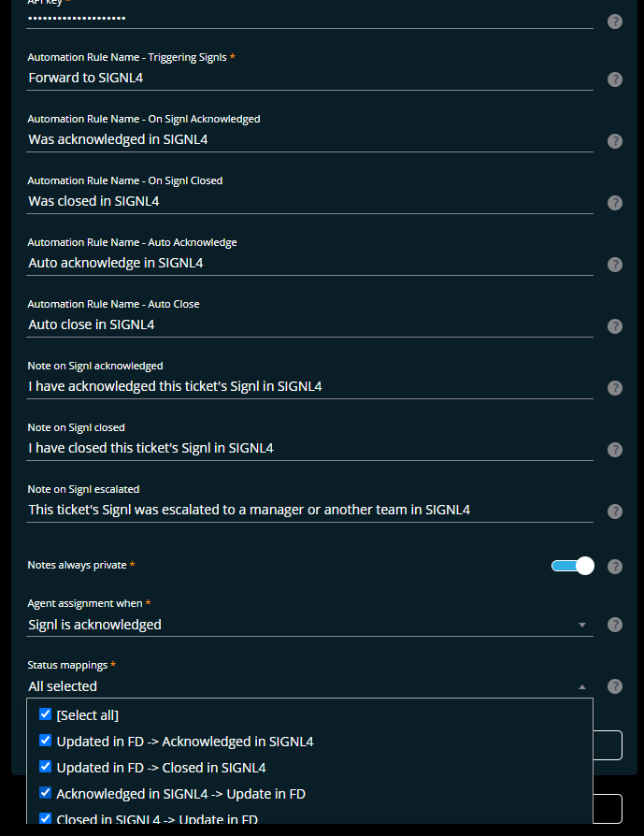Image resolution: width=644 pixels, height=836 pixels.
Task: Click help icon for Status mappings
Action: click(615, 686)
